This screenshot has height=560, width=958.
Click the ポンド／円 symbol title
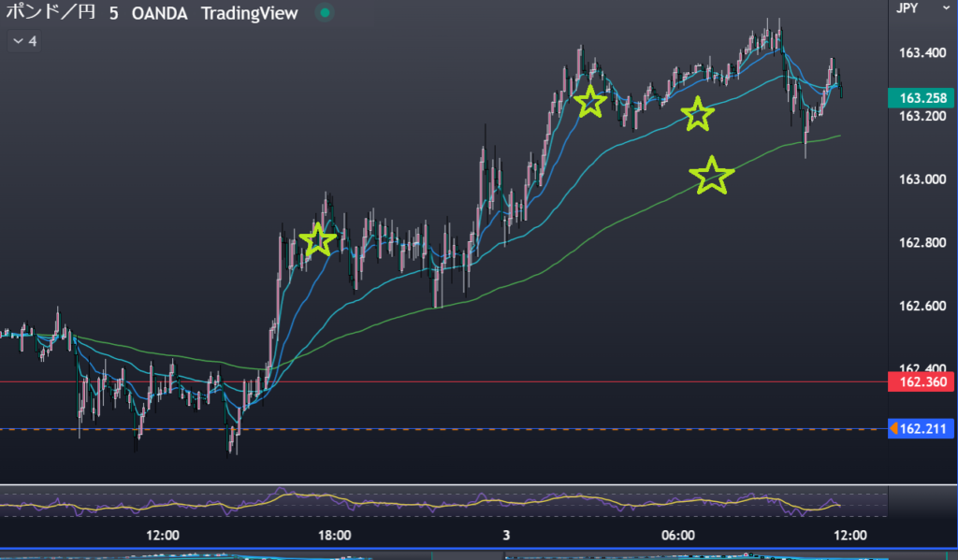(x=47, y=13)
